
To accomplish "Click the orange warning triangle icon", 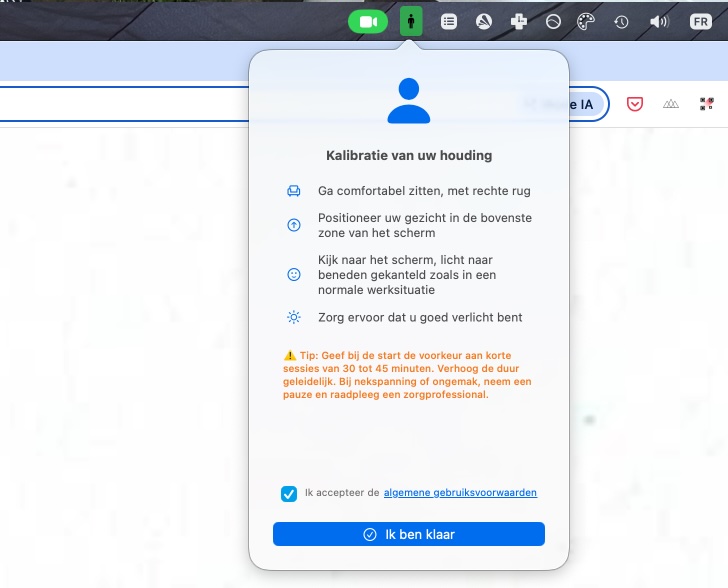I will pyautogui.click(x=290, y=355).
